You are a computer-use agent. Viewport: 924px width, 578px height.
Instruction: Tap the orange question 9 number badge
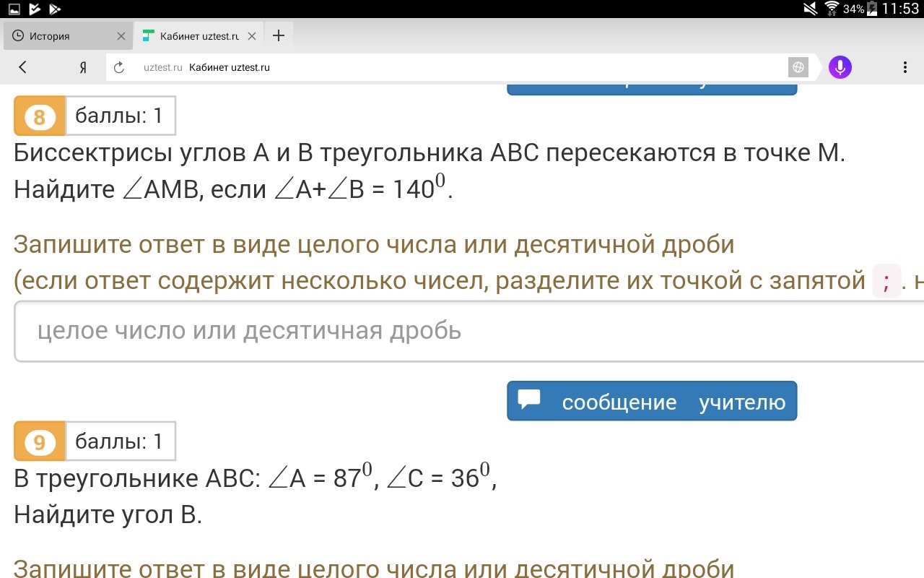40,441
